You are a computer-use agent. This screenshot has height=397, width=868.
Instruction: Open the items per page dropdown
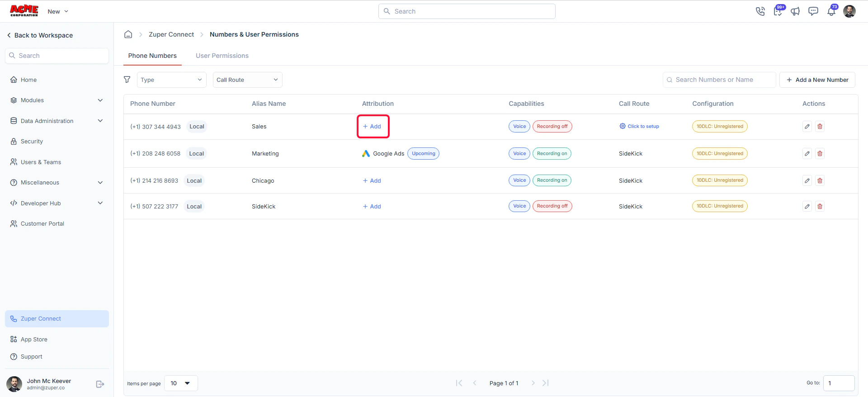181,383
